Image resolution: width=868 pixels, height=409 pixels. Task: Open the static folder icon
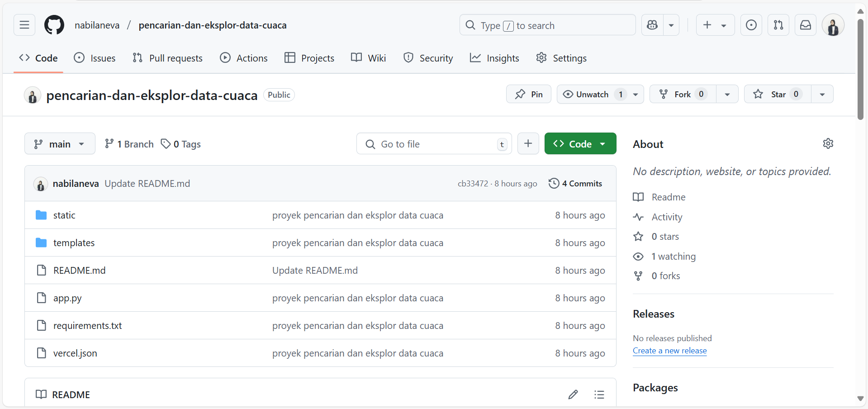point(41,215)
